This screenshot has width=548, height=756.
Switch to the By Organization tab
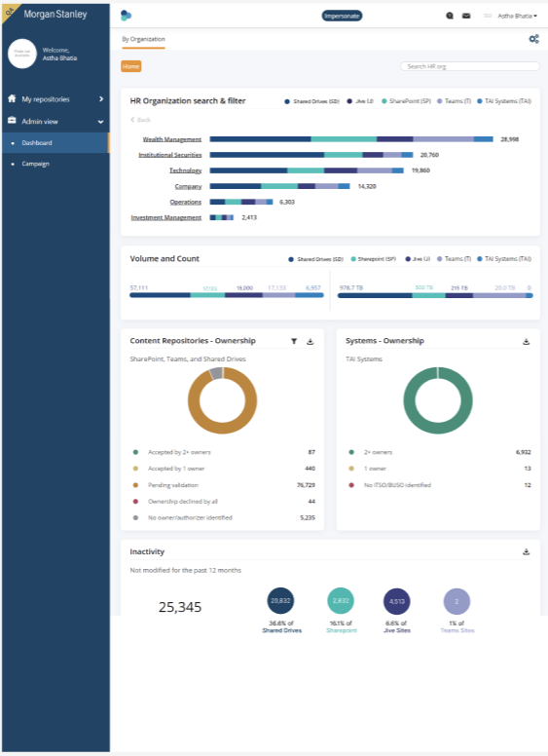tap(143, 39)
